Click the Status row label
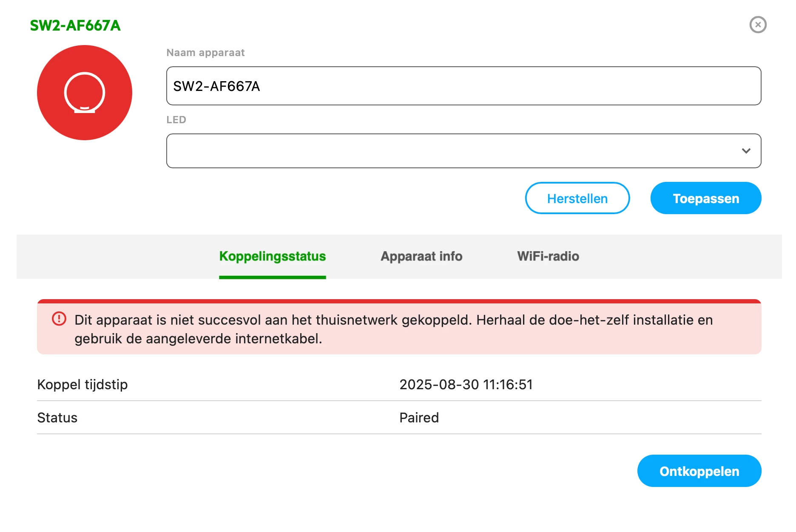Viewport: 796px width, 532px height. [57, 418]
